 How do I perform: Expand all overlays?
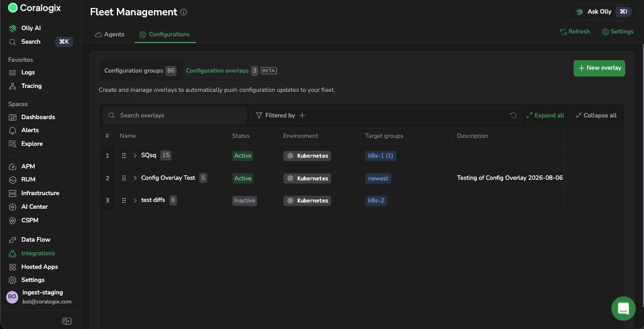tap(545, 116)
